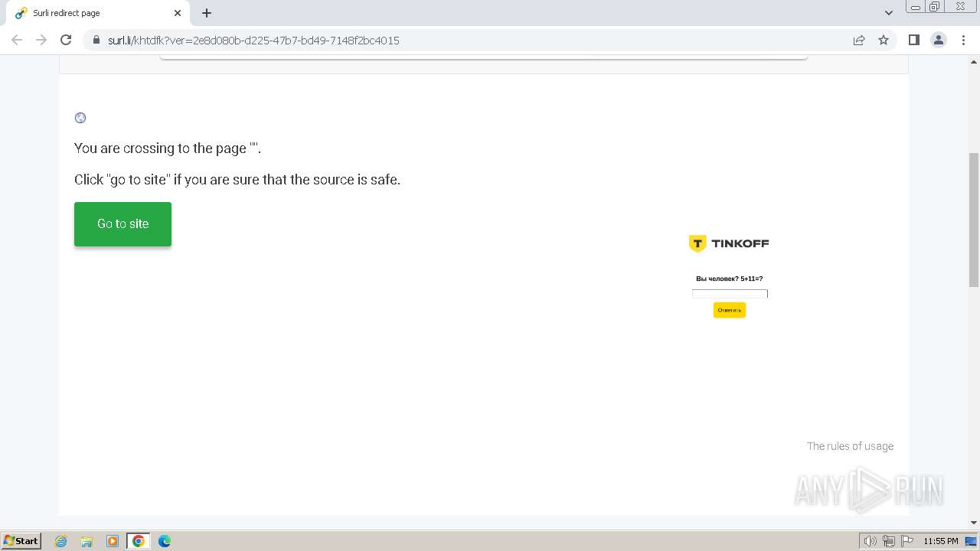
Task: Go forward to next page
Action: (x=41, y=40)
